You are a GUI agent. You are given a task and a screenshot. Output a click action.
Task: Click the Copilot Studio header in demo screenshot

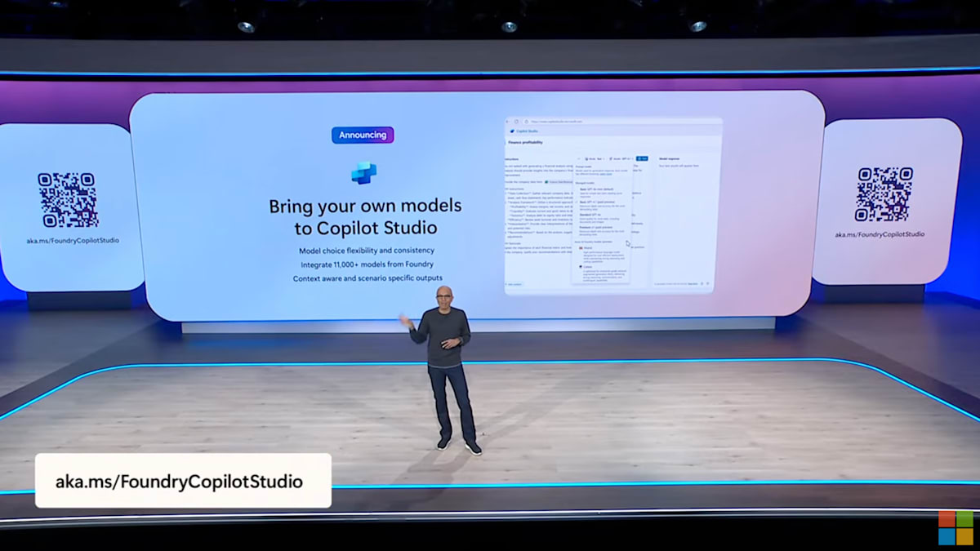click(523, 131)
